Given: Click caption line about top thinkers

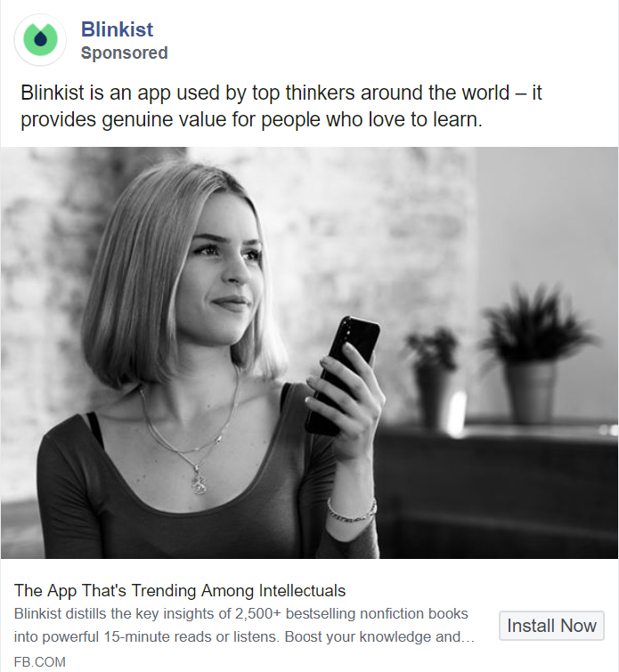Looking at the screenshot, I should click(281, 93).
